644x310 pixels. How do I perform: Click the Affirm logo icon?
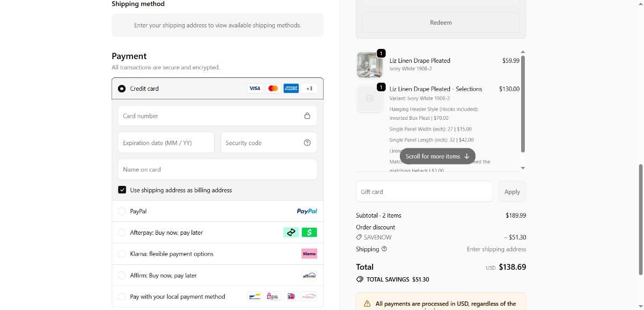(309, 276)
